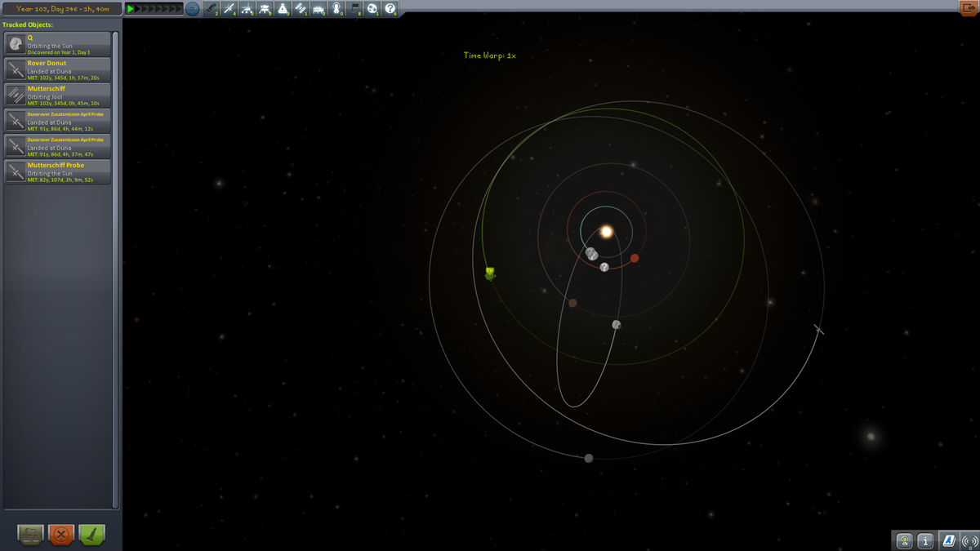
Task: Open the KSPedia blue rocket book
Action: coord(947,540)
